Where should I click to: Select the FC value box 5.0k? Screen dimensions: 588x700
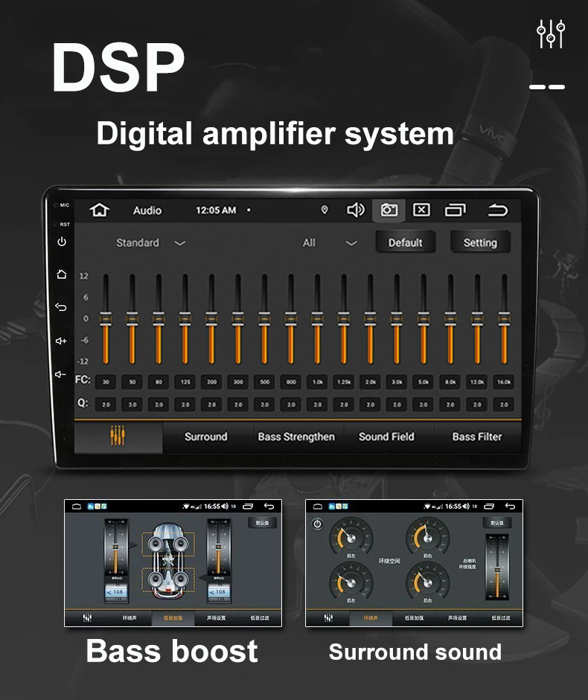pos(423,382)
